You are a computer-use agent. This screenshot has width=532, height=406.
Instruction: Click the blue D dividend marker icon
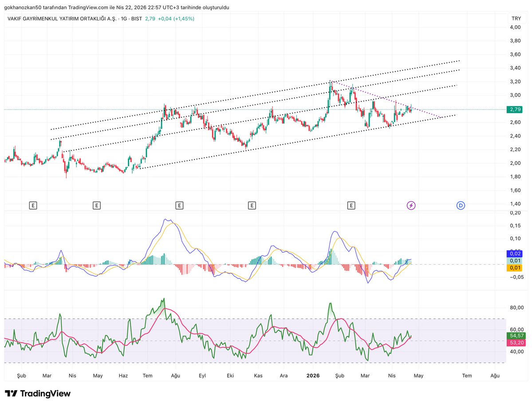[461, 205]
